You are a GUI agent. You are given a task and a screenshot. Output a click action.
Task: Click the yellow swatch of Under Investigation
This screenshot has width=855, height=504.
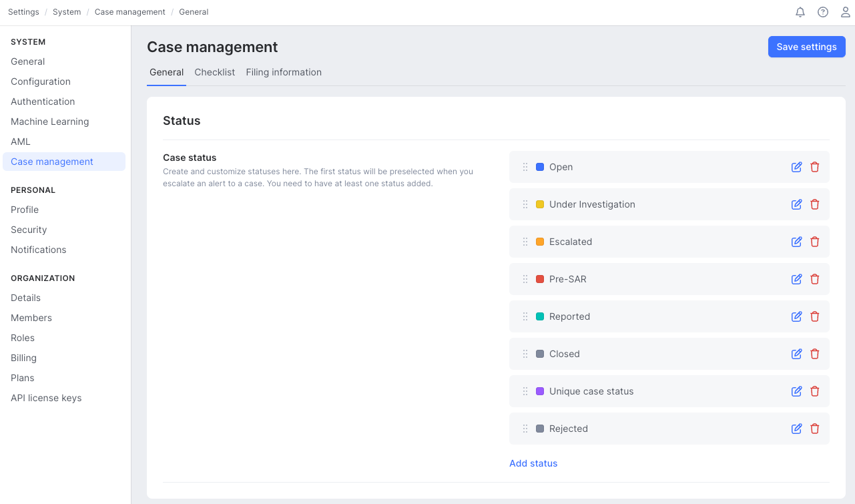tap(540, 204)
